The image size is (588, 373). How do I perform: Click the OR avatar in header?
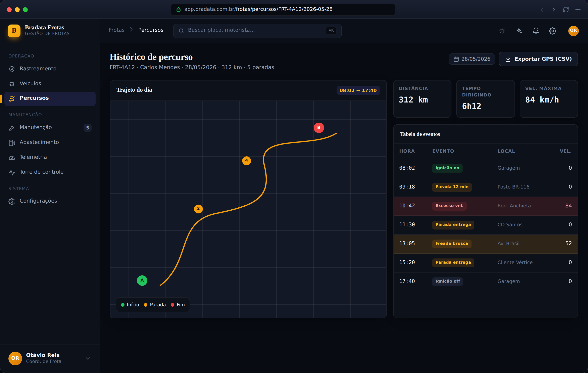573,31
